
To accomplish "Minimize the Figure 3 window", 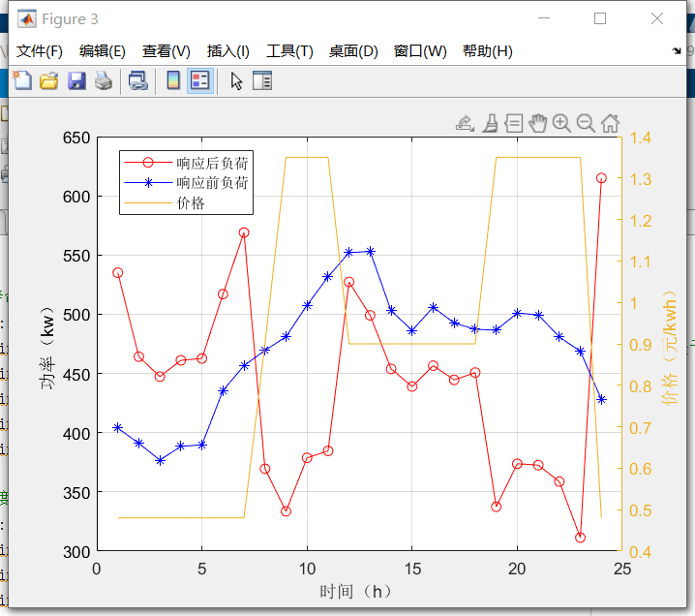I will (544, 18).
